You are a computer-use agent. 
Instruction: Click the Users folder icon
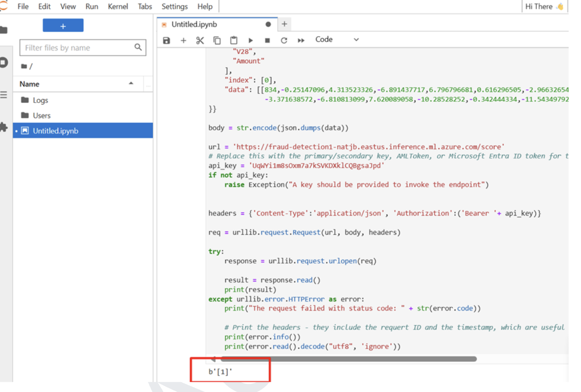click(x=25, y=115)
